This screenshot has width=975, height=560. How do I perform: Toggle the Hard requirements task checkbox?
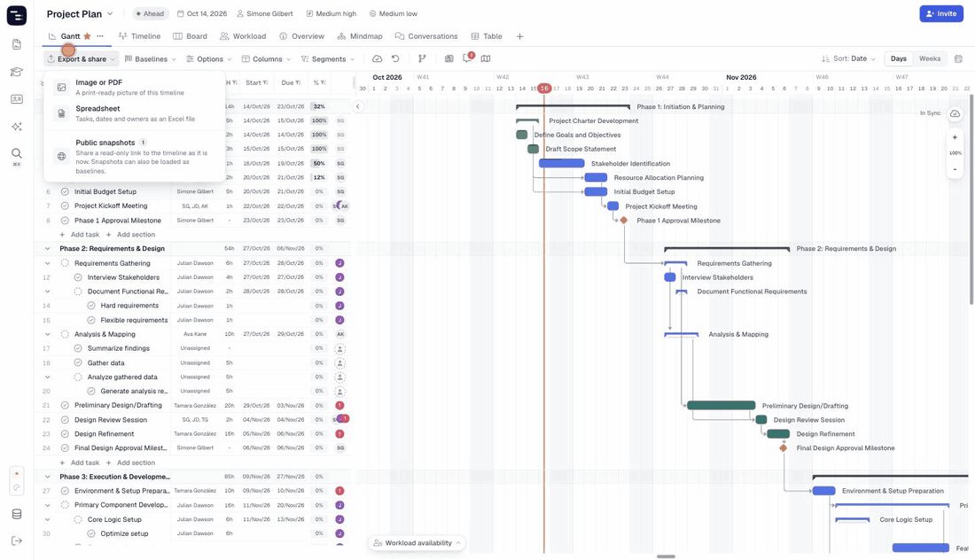coord(90,306)
